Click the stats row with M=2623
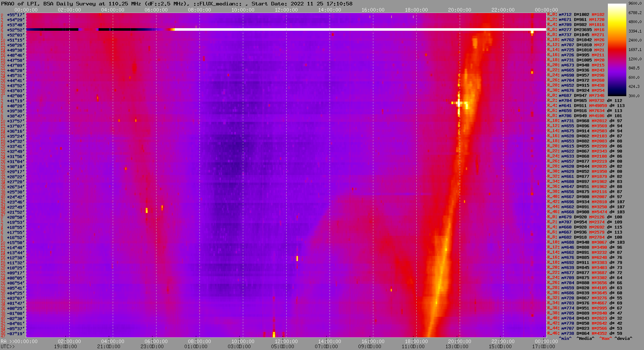 point(585,318)
